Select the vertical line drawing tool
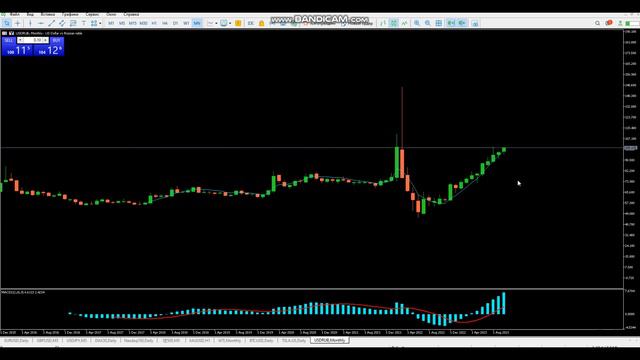 pyautogui.click(x=30, y=23)
